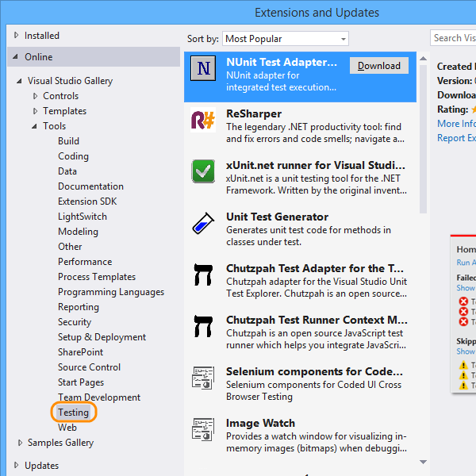
Task: Open the More Information link
Action: click(x=456, y=124)
